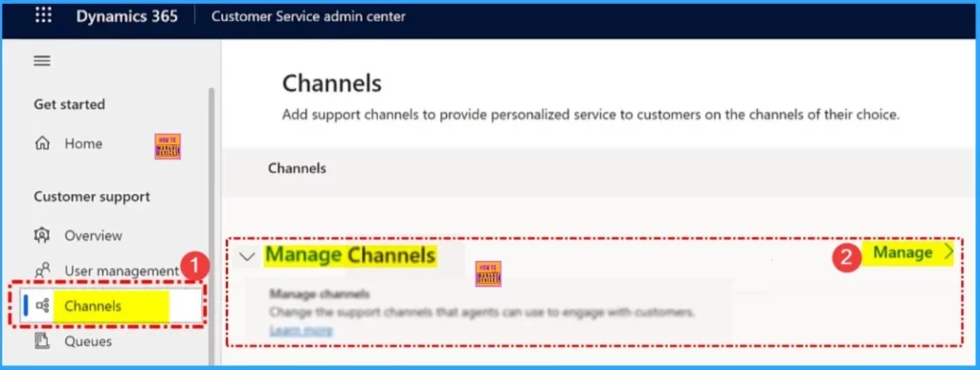Collapse the sidebar with the hamburger icon
The width and height of the screenshot is (980, 370).
click(x=42, y=61)
